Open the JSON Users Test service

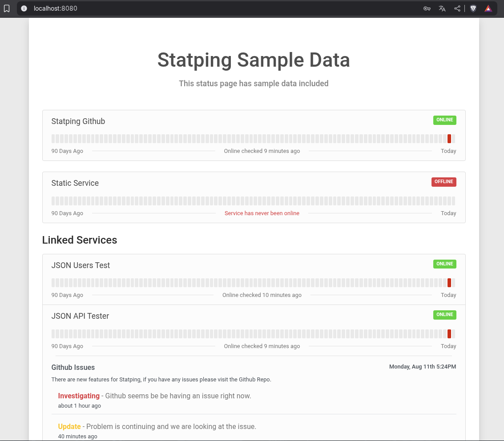click(x=81, y=265)
